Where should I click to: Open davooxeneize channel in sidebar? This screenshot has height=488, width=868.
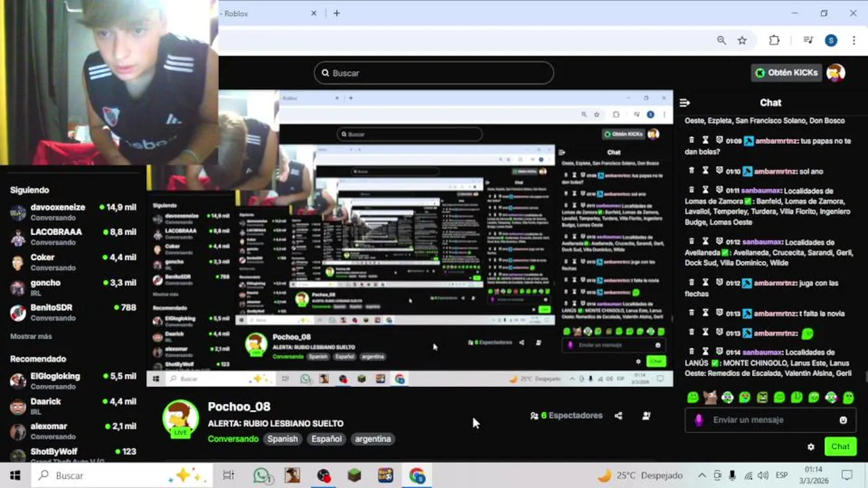click(73, 212)
